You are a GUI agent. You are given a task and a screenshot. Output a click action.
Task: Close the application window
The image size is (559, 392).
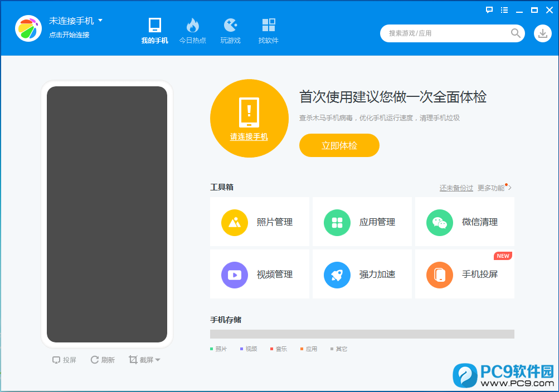(x=550, y=10)
